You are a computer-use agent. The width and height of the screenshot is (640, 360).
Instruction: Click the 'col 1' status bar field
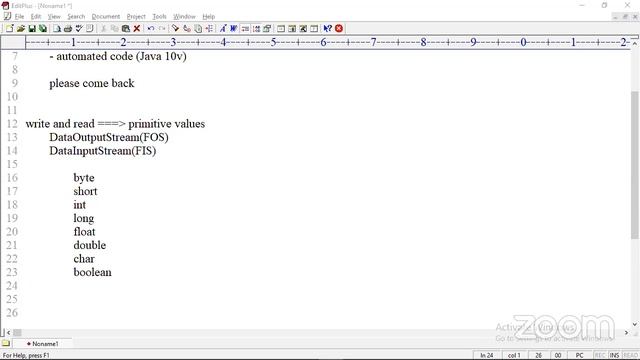[514, 355]
